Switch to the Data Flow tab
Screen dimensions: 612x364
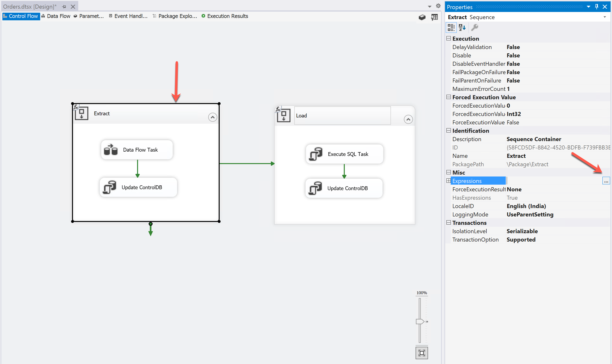coord(56,16)
